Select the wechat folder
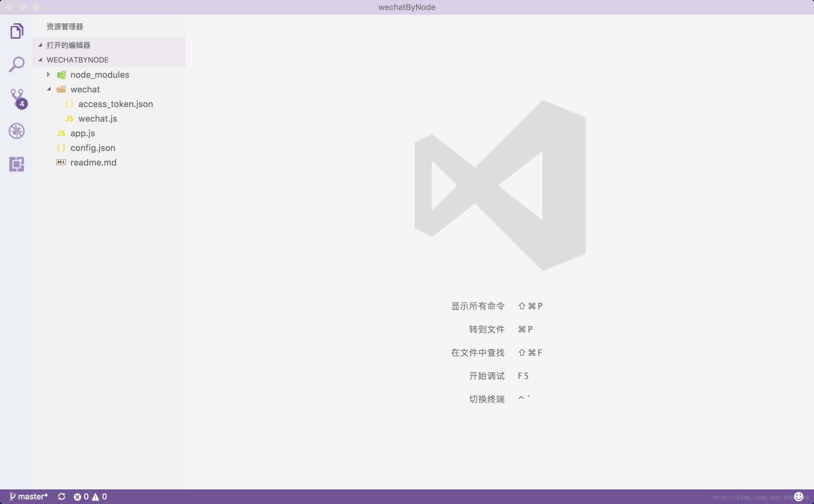This screenshot has height=504, width=814. [109, 89]
